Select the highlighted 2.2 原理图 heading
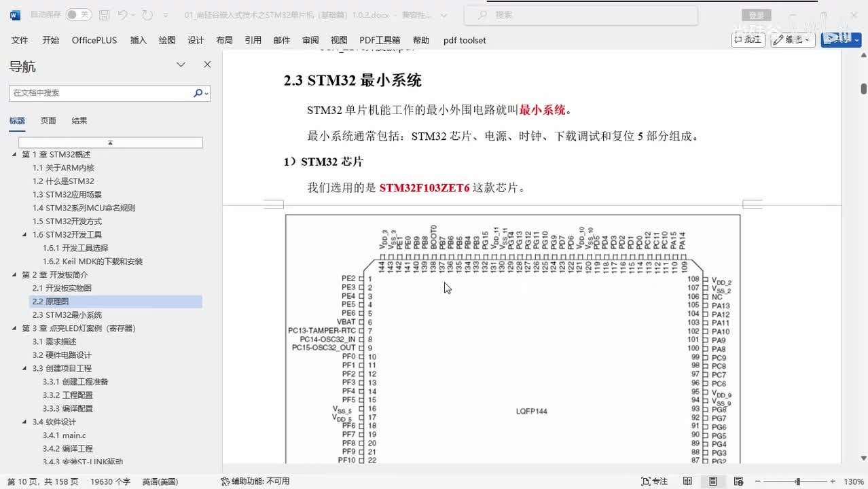 [116, 302]
